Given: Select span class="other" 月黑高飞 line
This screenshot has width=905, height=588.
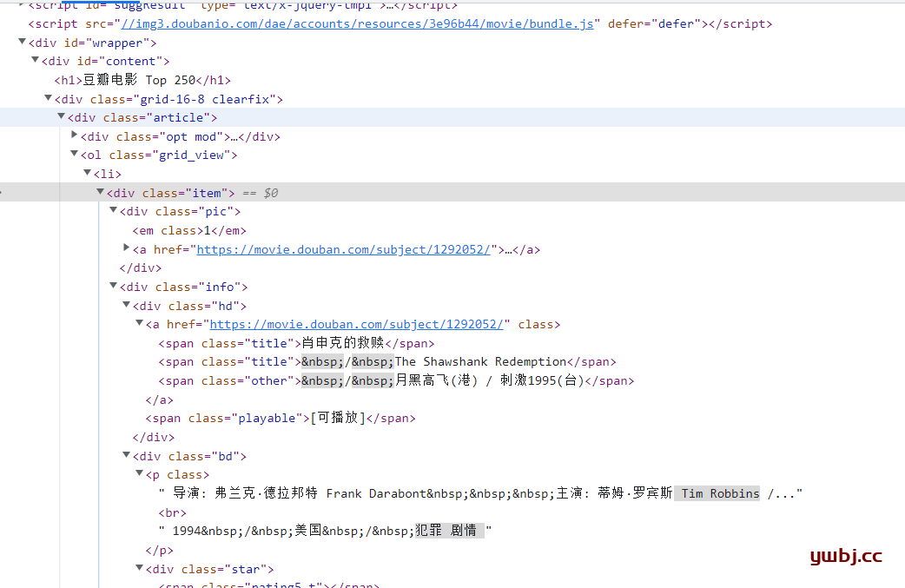Looking at the screenshot, I should tap(397, 380).
